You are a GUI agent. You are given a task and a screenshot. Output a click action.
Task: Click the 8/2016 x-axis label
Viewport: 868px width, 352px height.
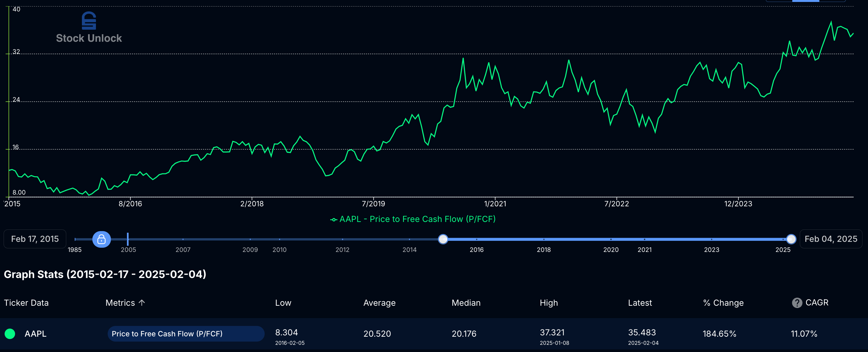pyautogui.click(x=130, y=204)
